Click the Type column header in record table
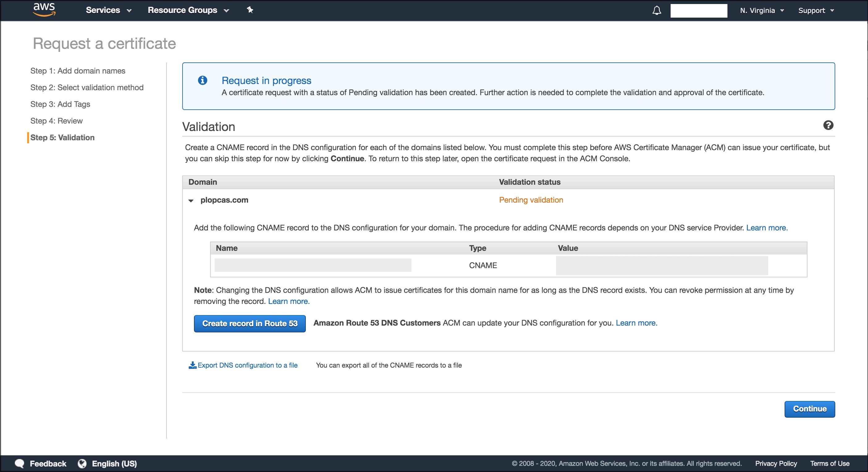Screen dimensions: 868x472 tap(478, 248)
